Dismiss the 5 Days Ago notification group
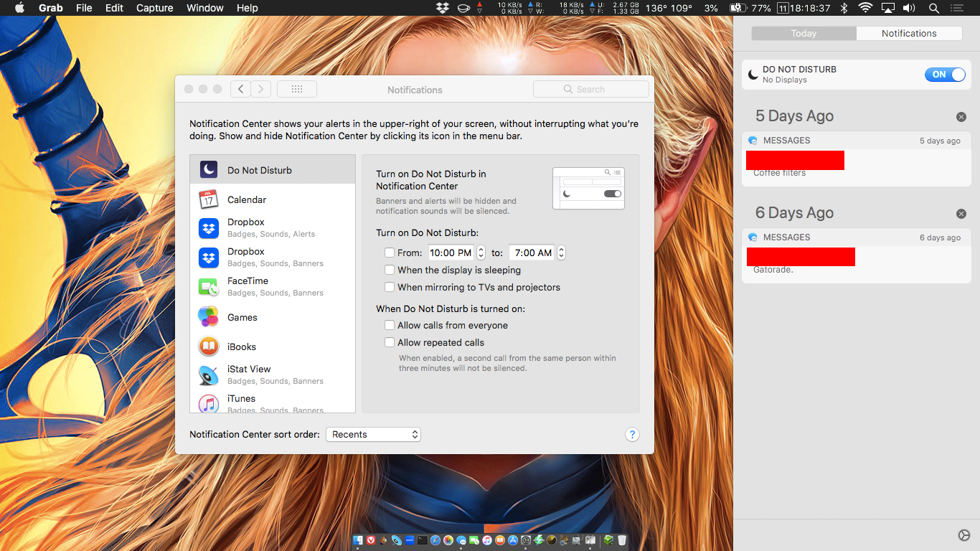Viewport: 980px width, 551px height. 961,117
